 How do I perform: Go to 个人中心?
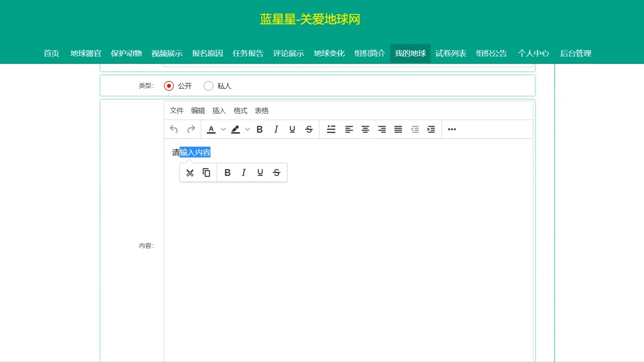[534, 53]
